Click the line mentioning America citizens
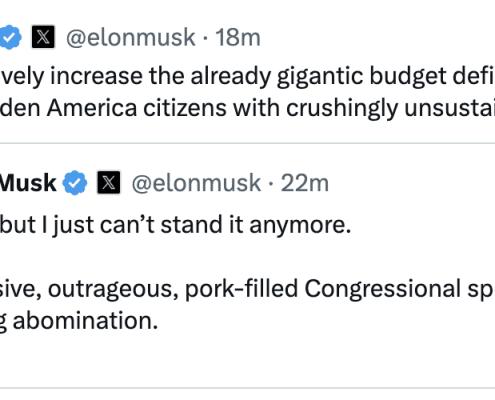The image size is (495, 400). click(247, 108)
